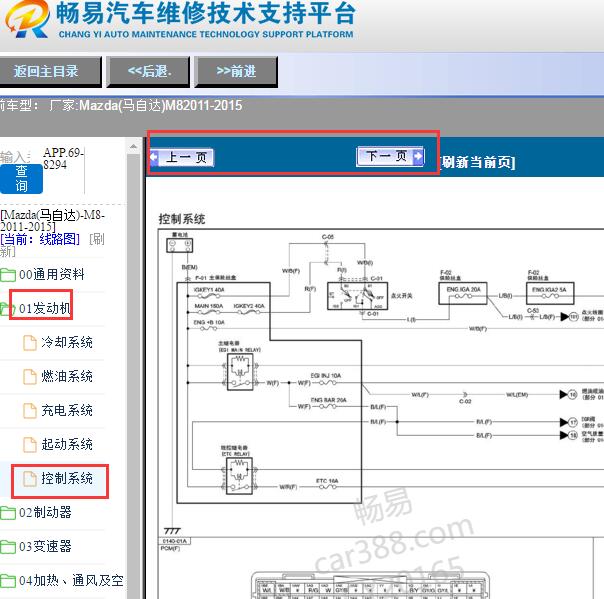Click ETC relay symbol in diagram
This screenshot has width=604, height=599.
[x=239, y=476]
